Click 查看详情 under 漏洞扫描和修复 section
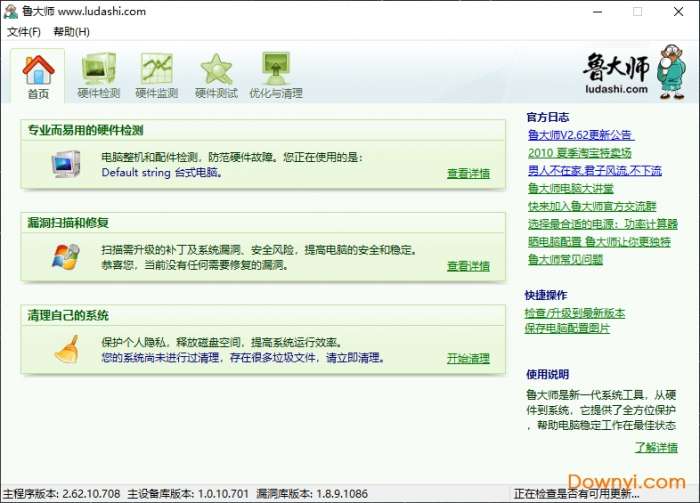This screenshot has width=700, height=503. (x=468, y=266)
